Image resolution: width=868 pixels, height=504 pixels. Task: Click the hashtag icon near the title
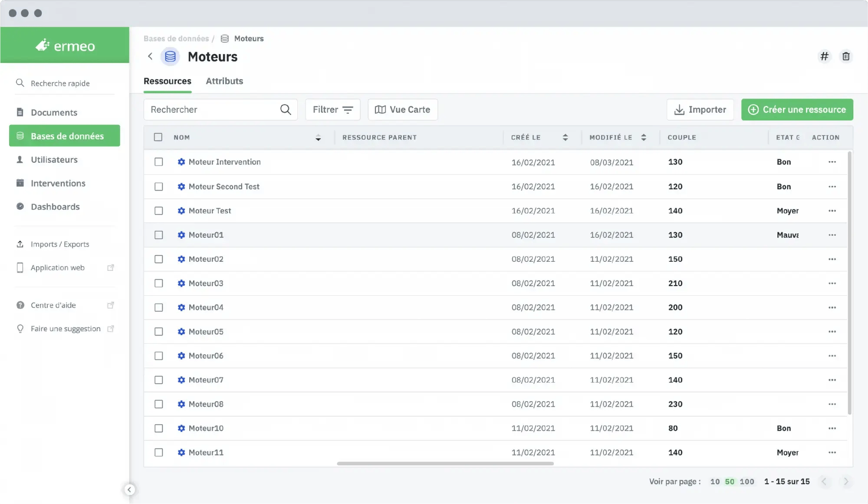click(824, 56)
